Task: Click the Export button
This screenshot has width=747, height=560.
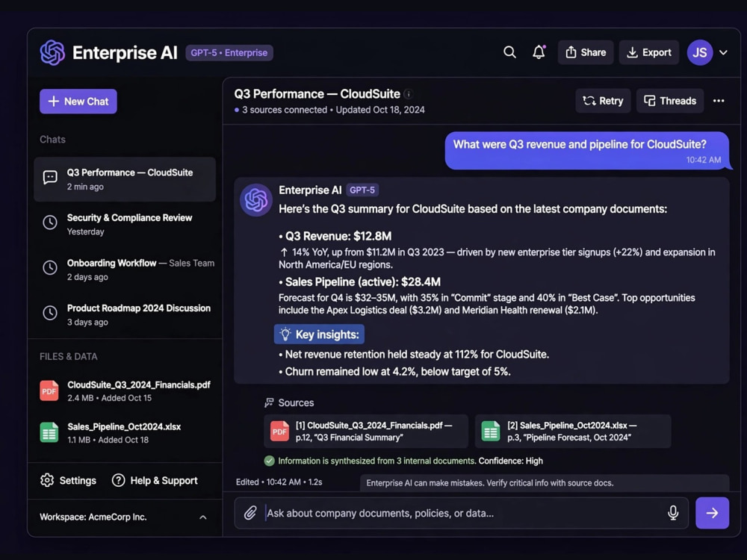Action: (649, 52)
